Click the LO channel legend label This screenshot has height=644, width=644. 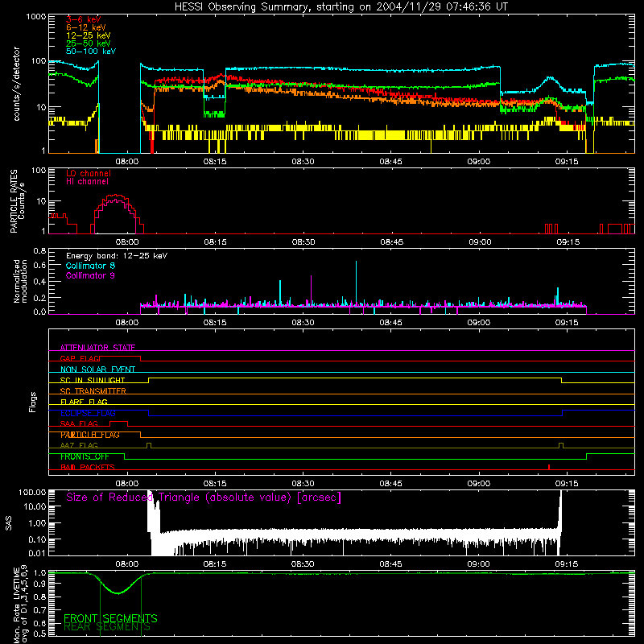pos(89,173)
